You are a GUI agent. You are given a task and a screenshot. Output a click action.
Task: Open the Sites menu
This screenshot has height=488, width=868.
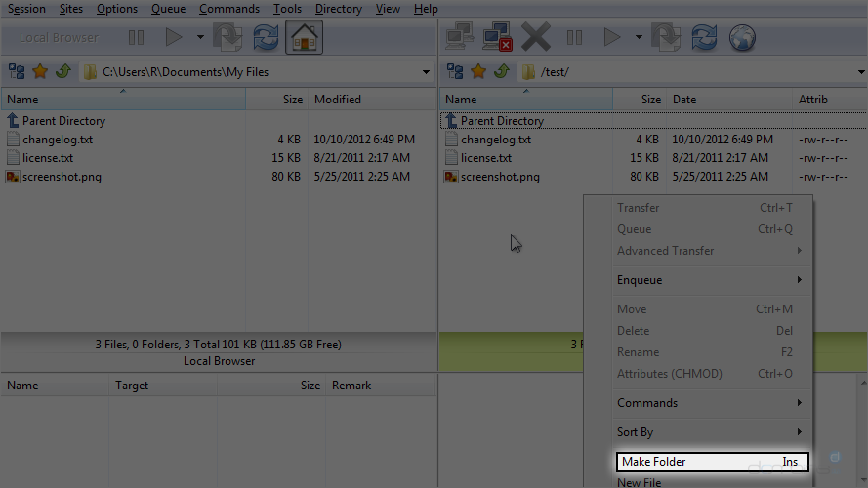coord(70,9)
